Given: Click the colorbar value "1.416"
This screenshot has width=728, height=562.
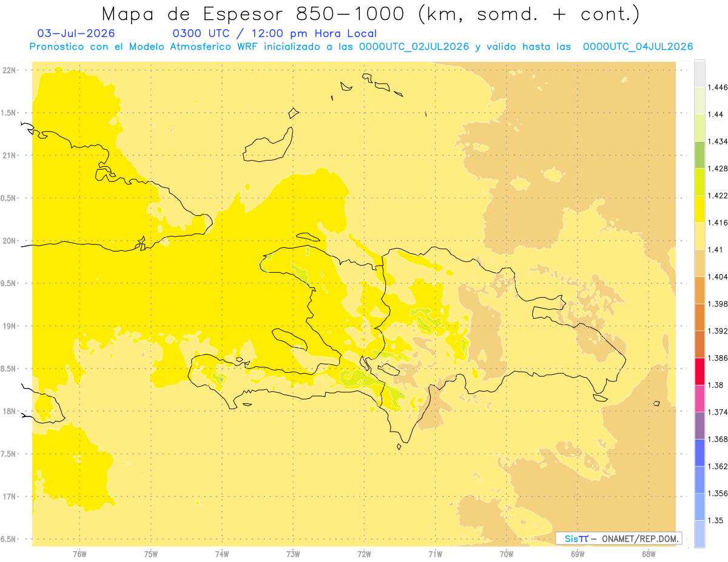Looking at the screenshot, I should click(x=718, y=222).
